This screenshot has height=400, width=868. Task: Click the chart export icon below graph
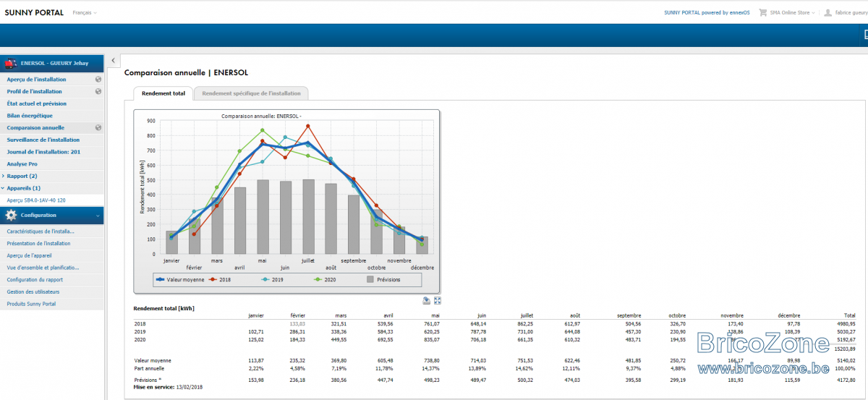427,300
